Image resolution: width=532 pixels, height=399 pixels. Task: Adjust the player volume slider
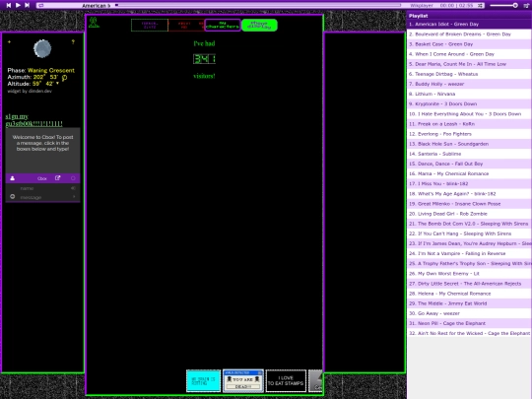point(503,6)
